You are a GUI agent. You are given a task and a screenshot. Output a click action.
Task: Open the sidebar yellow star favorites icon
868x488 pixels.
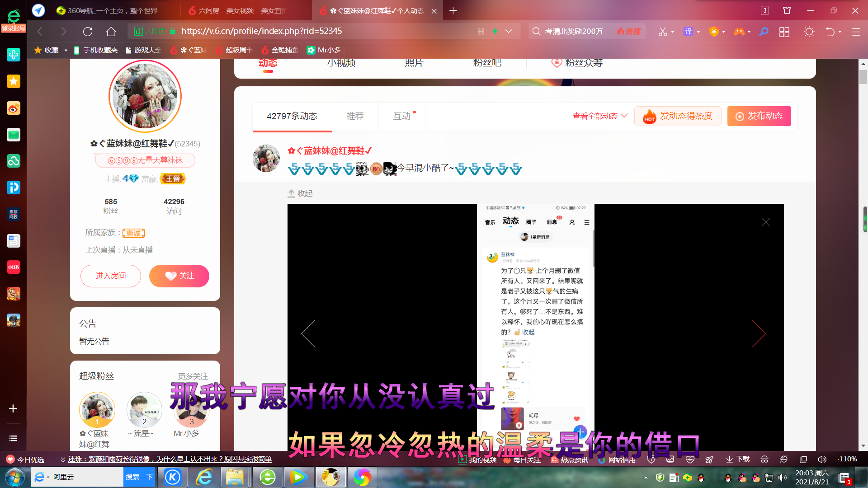[13, 81]
